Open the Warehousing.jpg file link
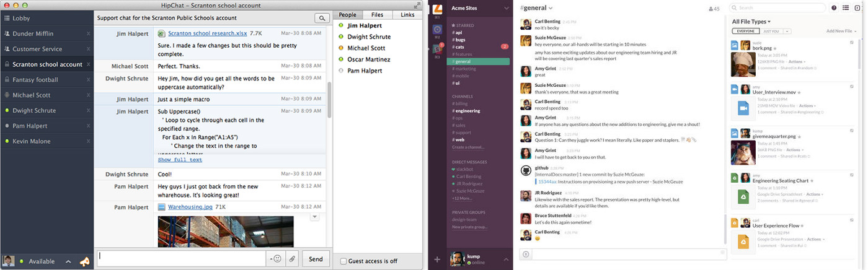Image resolution: width=868 pixels, height=270 pixels. [x=190, y=207]
